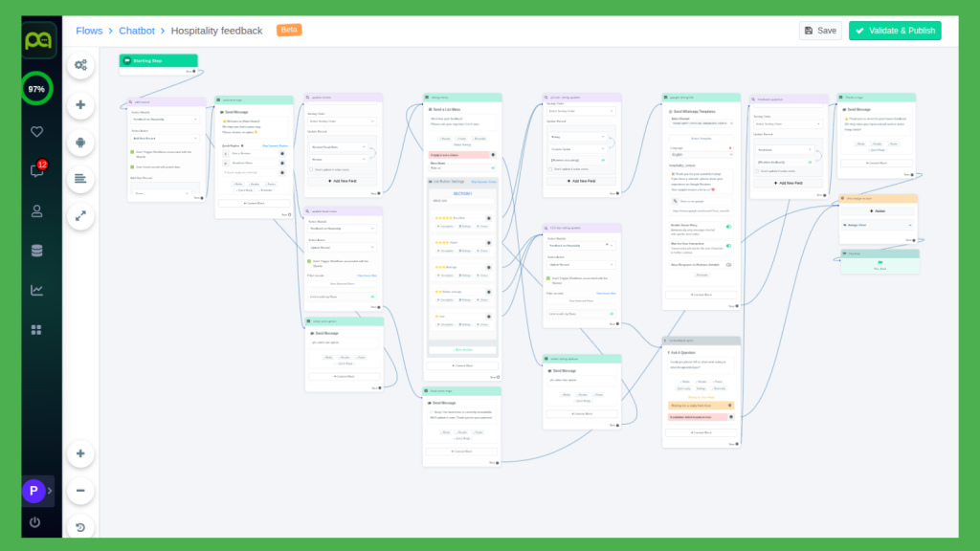The height and width of the screenshot is (551, 980).
Task: Toggle Wait for User Interaction switch
Action: click(x=728, y=245)
